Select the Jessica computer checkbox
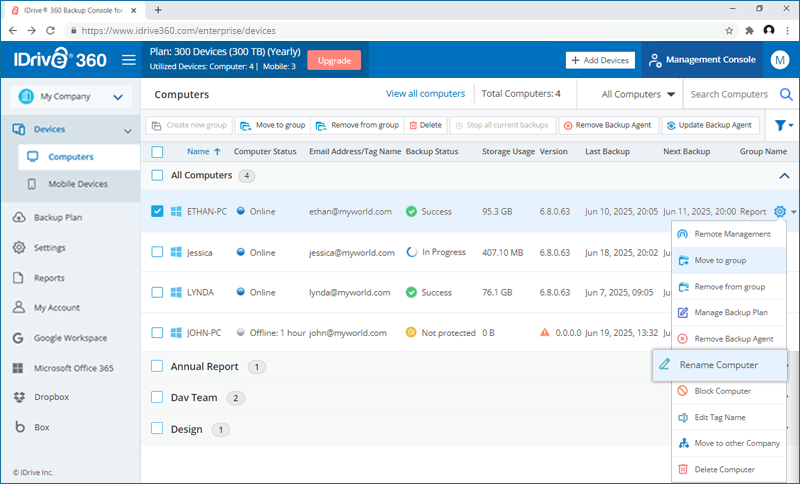 point(157,253)
